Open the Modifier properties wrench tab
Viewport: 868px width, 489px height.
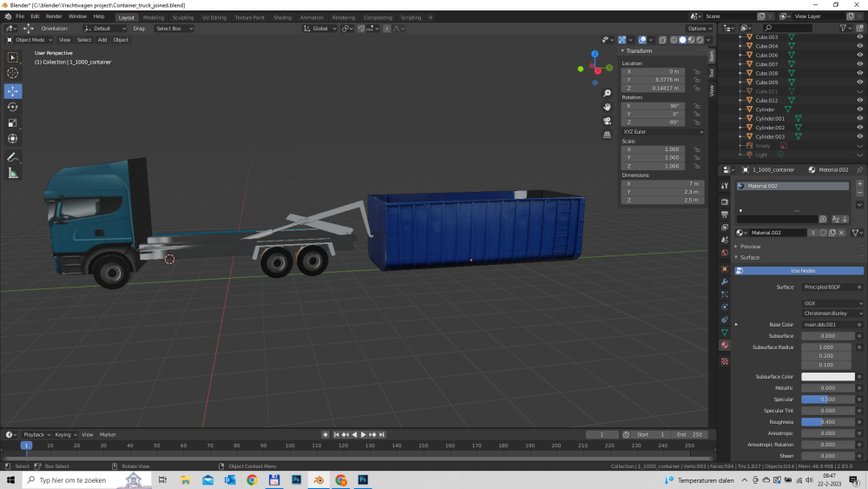coord(725,282)
